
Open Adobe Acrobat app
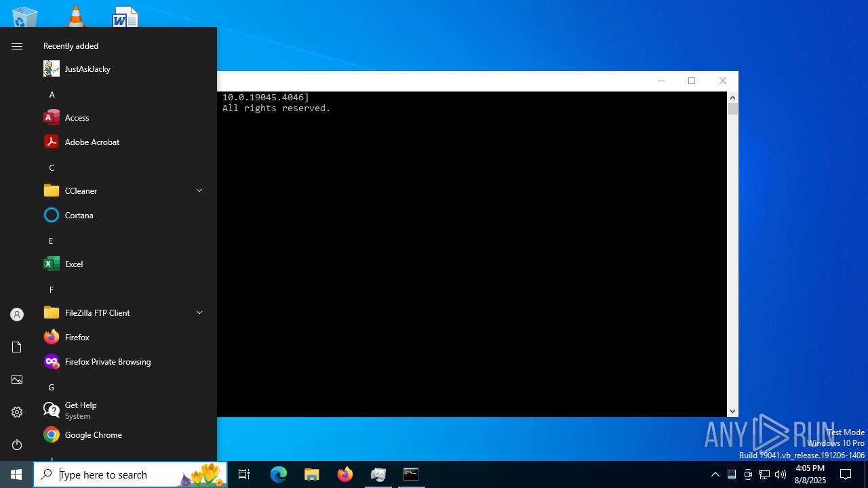tap(125, 142)
